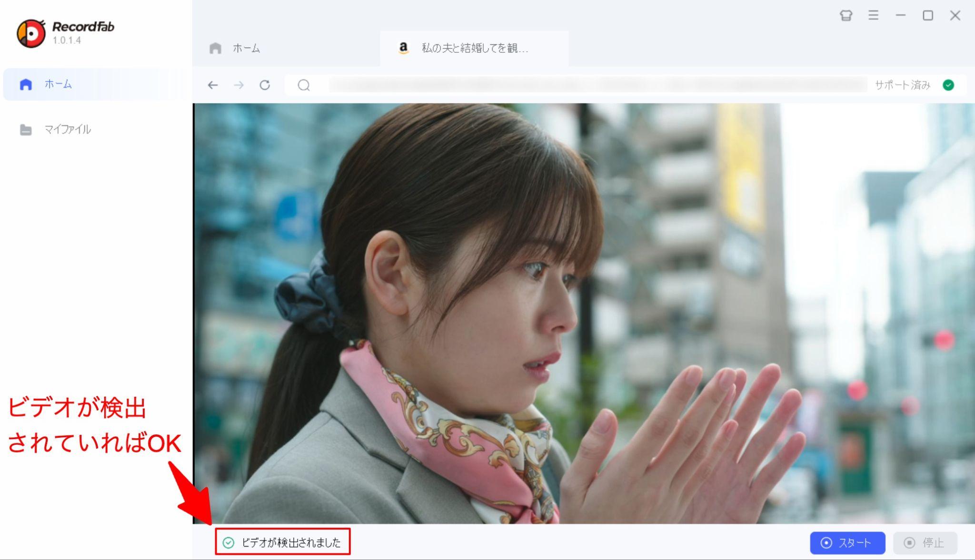975x560 pixels.
Task: Maximize the RecordFab window
Action: coord(928,16)
